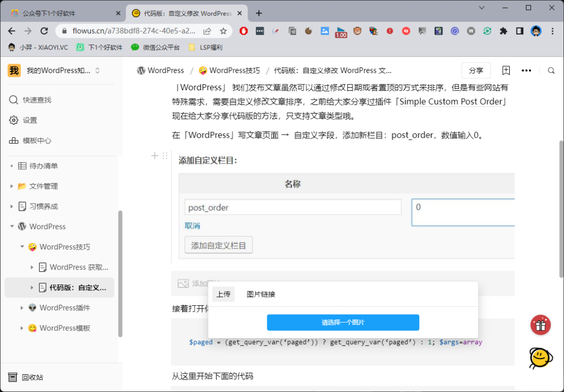Open the Recycle bin (回收站)
The width and height of the screenshot is (564, 392).
pyautogui.click(x=32, y=377)
